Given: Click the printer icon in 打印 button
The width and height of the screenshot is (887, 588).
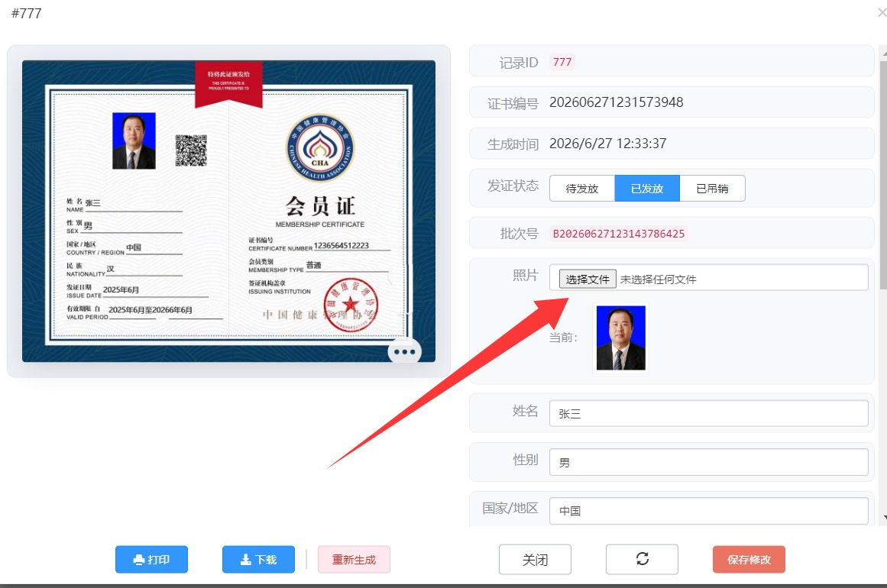Looking at the screenshot, I should point(138,560).
